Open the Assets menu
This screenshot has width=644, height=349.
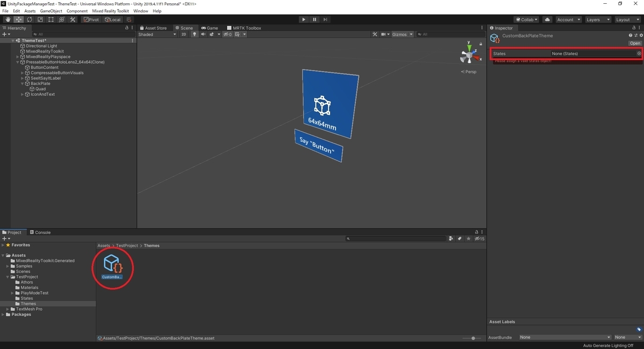point(30,11)
